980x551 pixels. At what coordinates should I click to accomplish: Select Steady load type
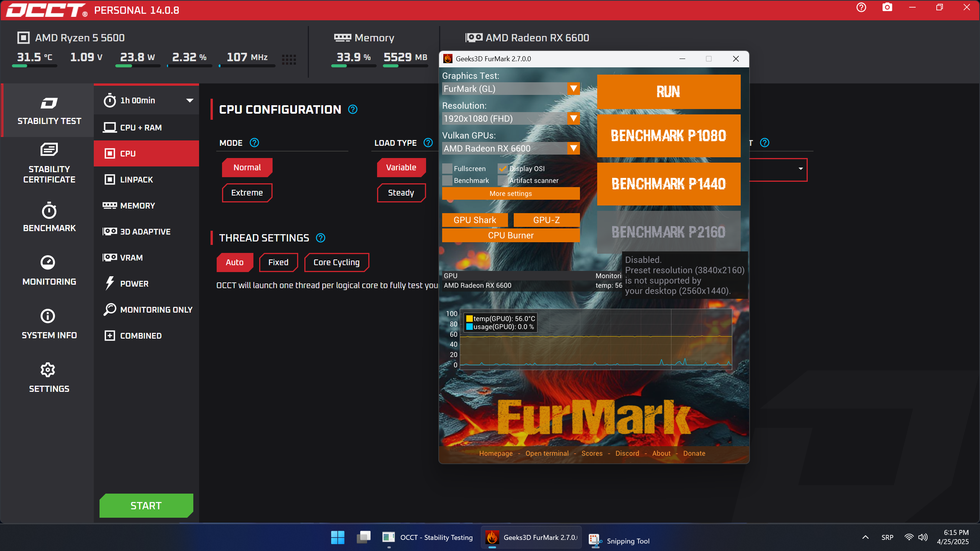click(x=401, y=193)
